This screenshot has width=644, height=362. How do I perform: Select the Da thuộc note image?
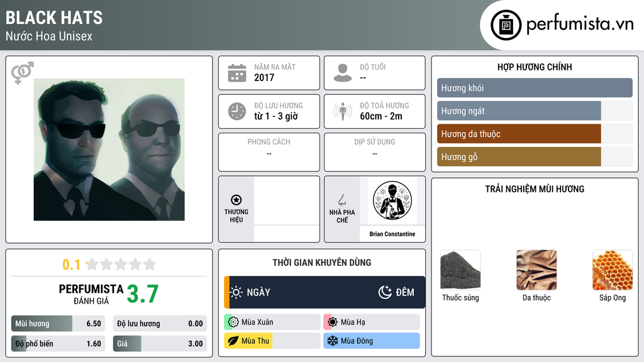[536, 270]
